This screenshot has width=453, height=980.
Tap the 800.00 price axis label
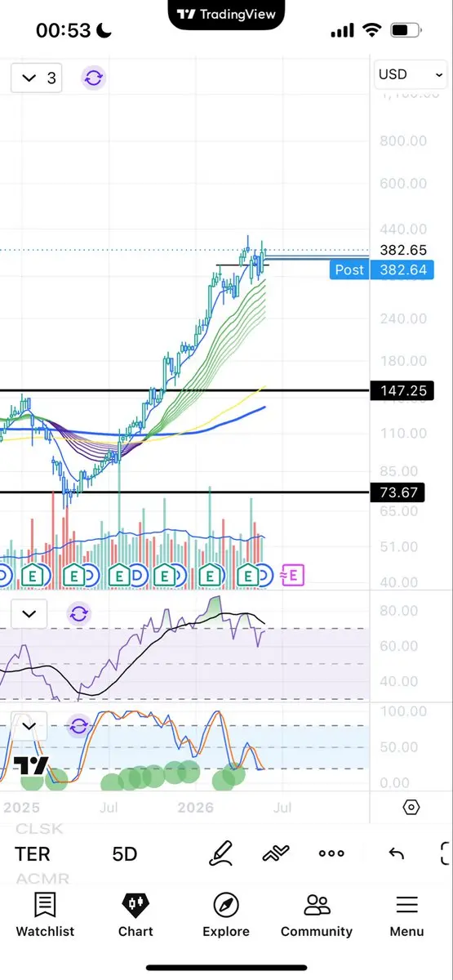pyautogui.click(x=402, y=141)
